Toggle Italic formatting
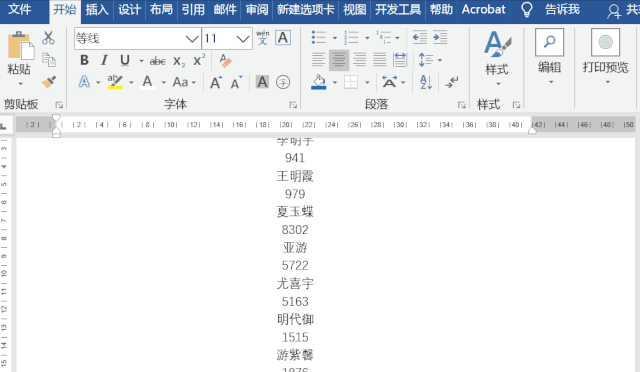640x372 pixels. tap(104, 60)
